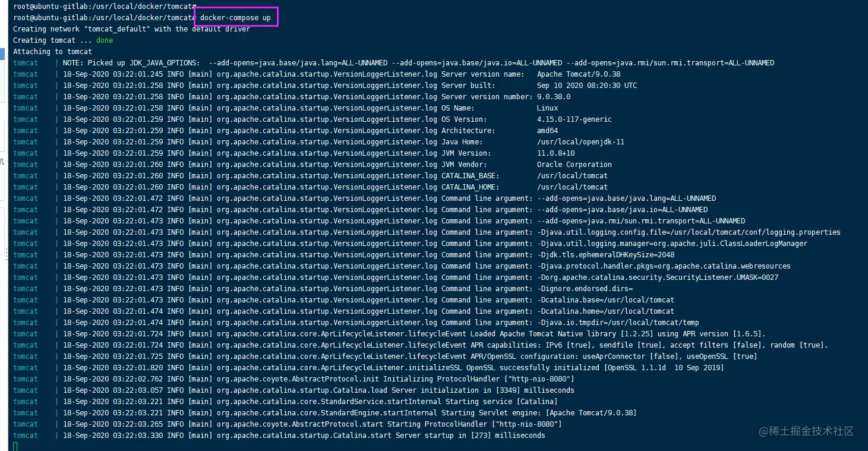Click the version number "9.0.38.0"

pos(554,97)
